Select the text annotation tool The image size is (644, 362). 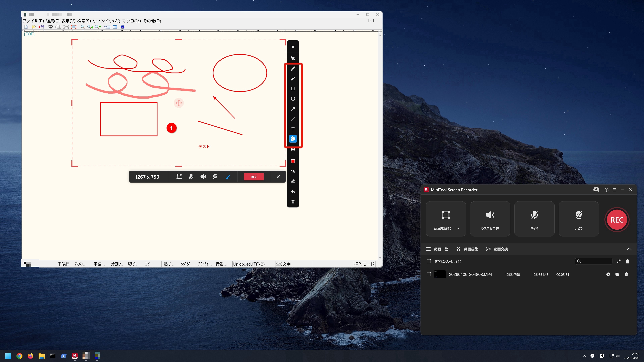tap(293, 129)
